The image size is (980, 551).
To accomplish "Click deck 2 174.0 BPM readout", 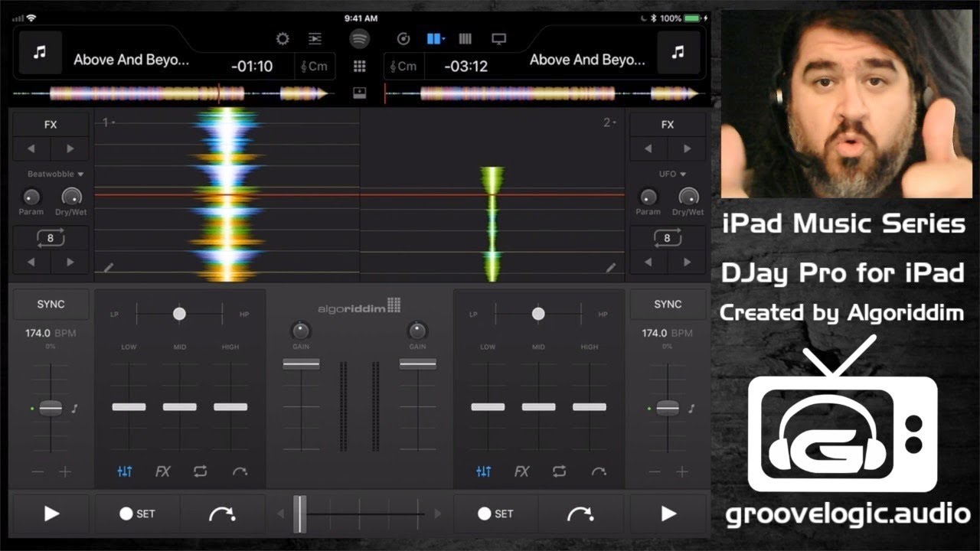I will [668, 334].
